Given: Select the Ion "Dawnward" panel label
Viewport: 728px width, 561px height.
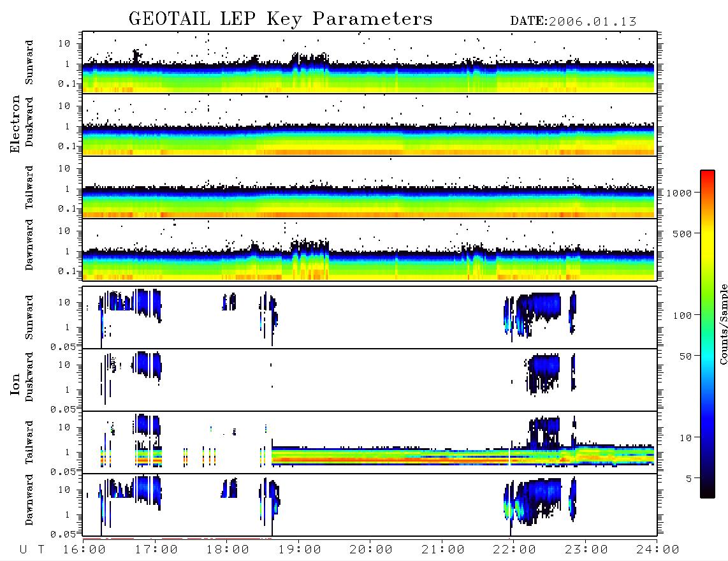Looking at the screenshot, I should point(29,500).
